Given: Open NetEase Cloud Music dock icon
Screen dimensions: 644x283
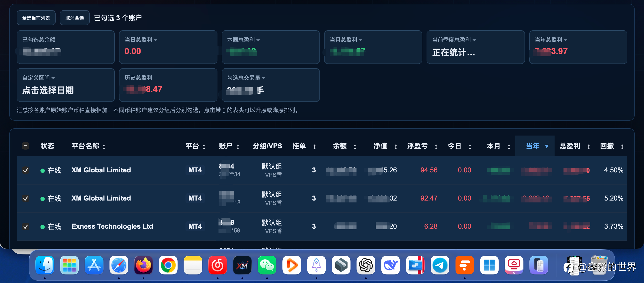Looking at the screenshot, I should (x=217, y=265).
